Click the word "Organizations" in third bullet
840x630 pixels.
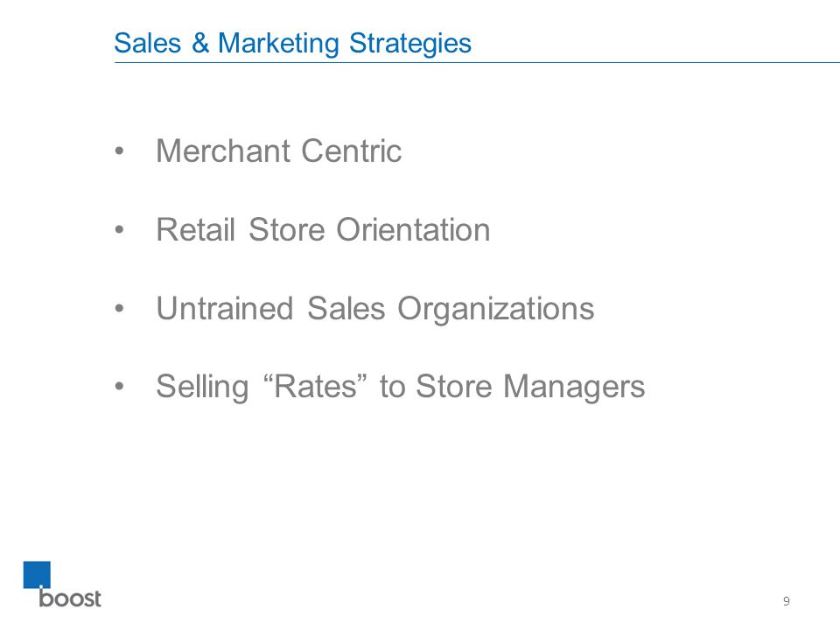[496, 310]
